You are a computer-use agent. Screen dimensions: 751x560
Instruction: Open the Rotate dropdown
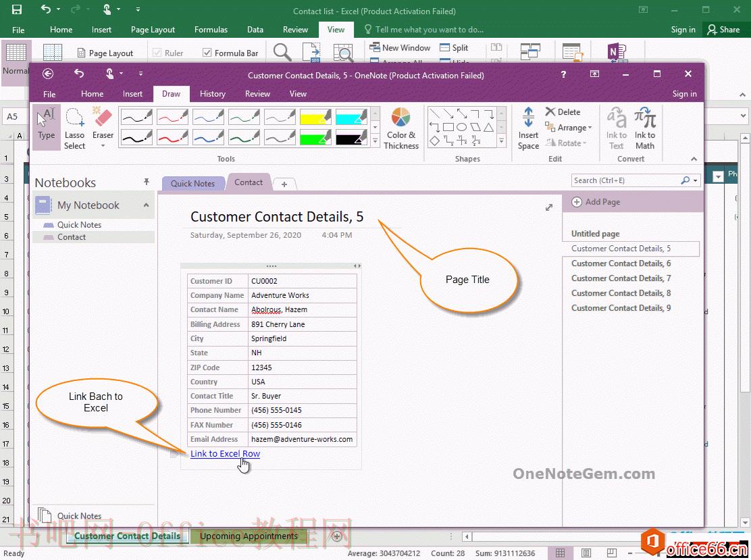point(566,143)
